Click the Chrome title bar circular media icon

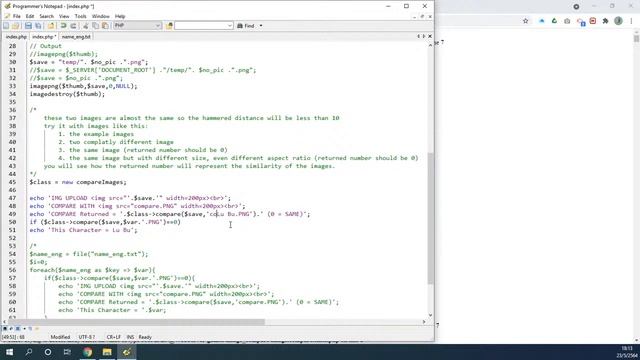pyautogui.click(x=576, y=7)
